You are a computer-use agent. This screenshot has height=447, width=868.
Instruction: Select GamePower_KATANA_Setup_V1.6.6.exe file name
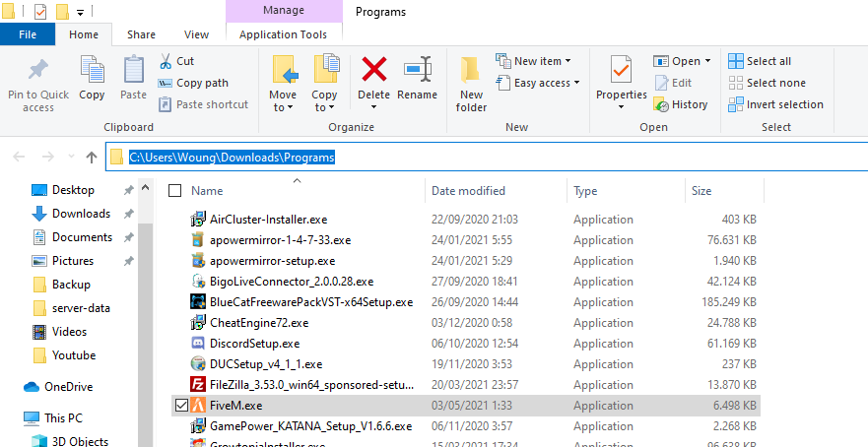coord(310,426)
